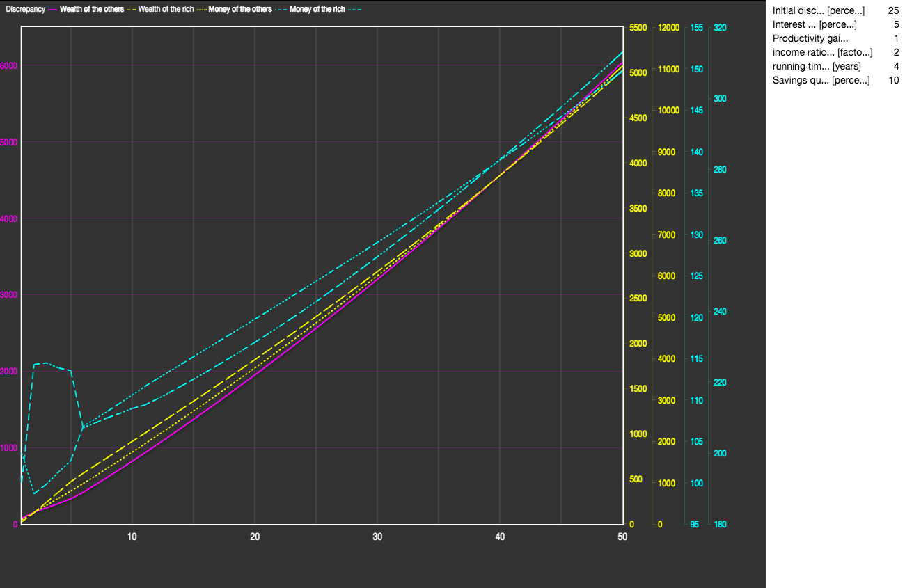Click the yellow 12000 axis label

click(x=668, y=28)
